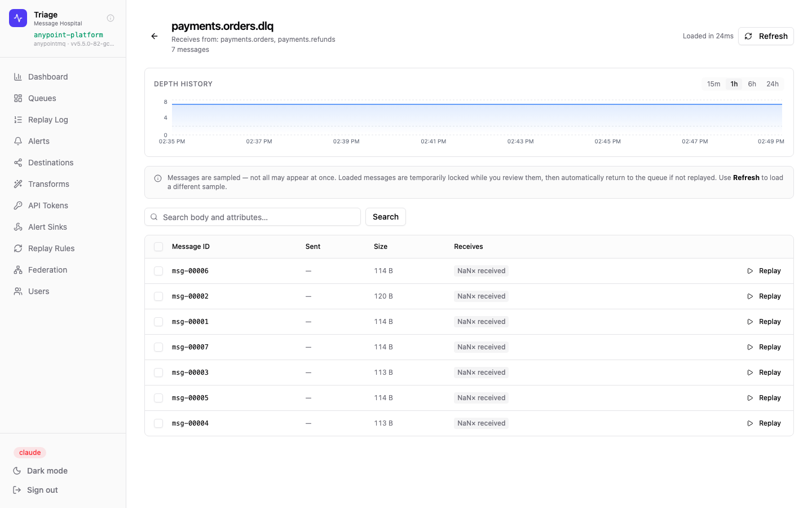The width and height of the screenshot is (812, 508).
Task: Select the 24h depth history range
Action: (x=772, y=84)
